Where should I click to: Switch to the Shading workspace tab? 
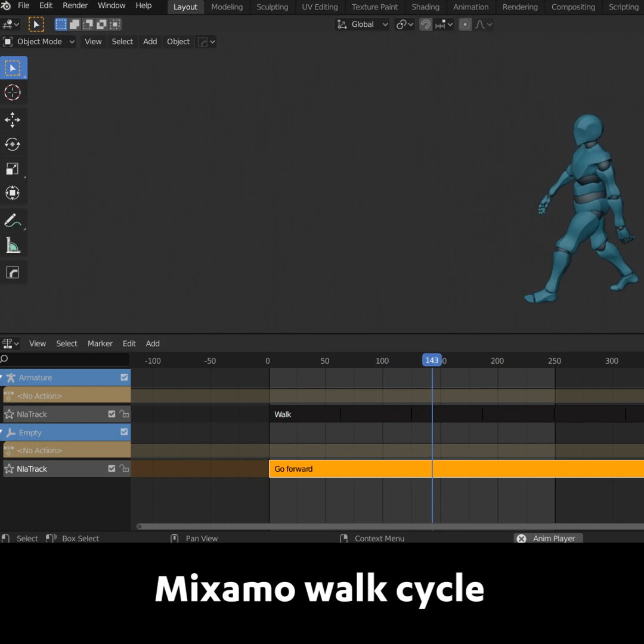(426, 7)
